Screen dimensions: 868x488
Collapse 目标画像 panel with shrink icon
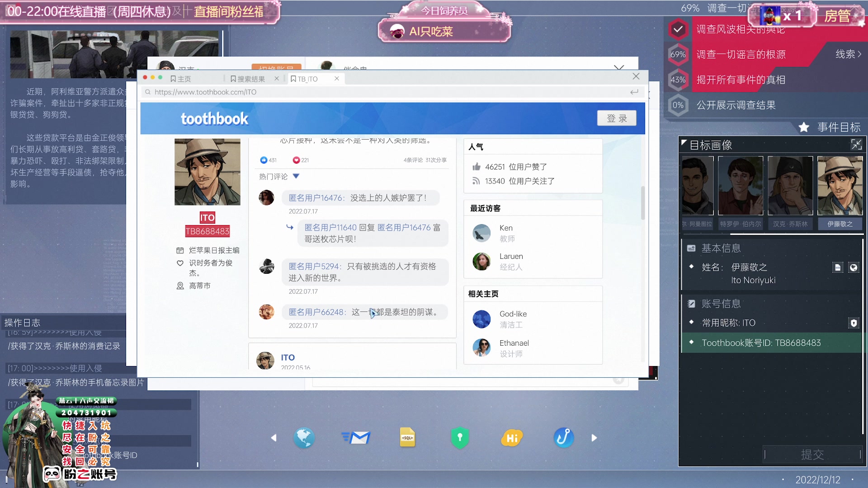pos(856,145)
